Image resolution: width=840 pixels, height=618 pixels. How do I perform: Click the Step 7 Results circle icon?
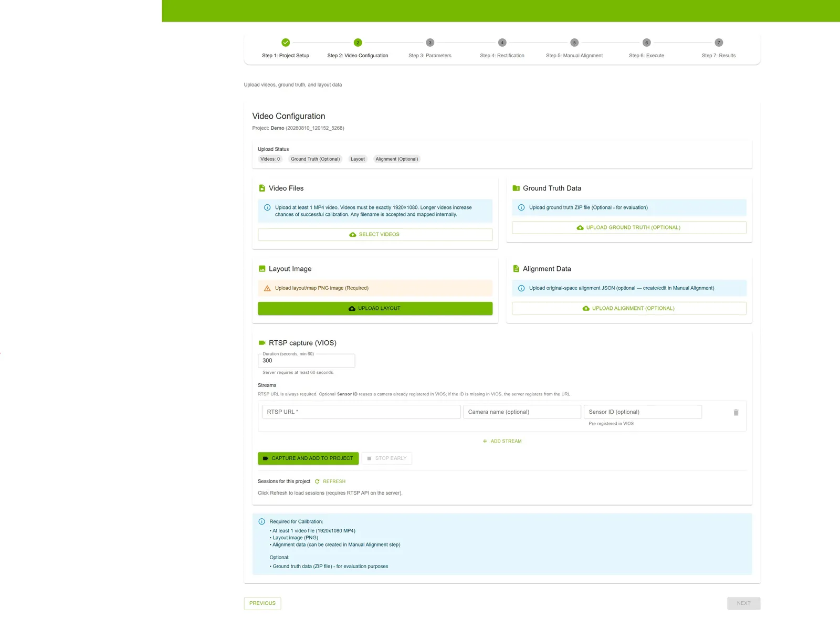click(719, 43)
